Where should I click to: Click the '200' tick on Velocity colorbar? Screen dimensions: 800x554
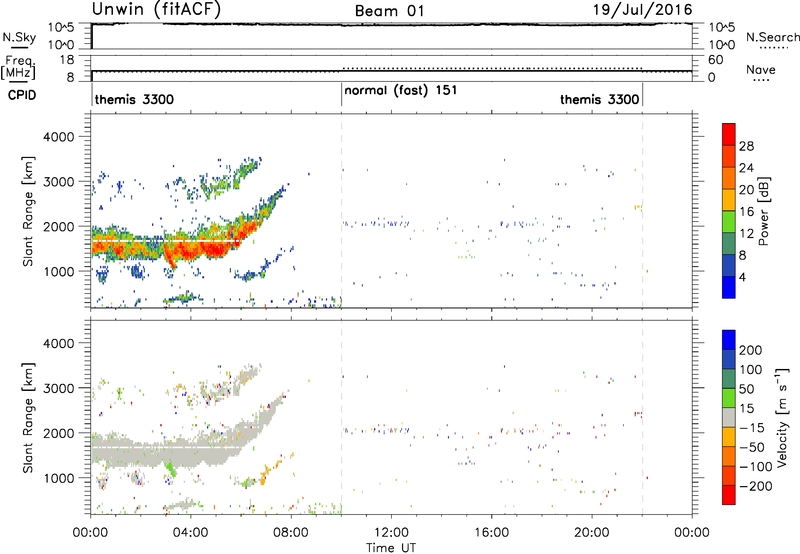[751, 350]
